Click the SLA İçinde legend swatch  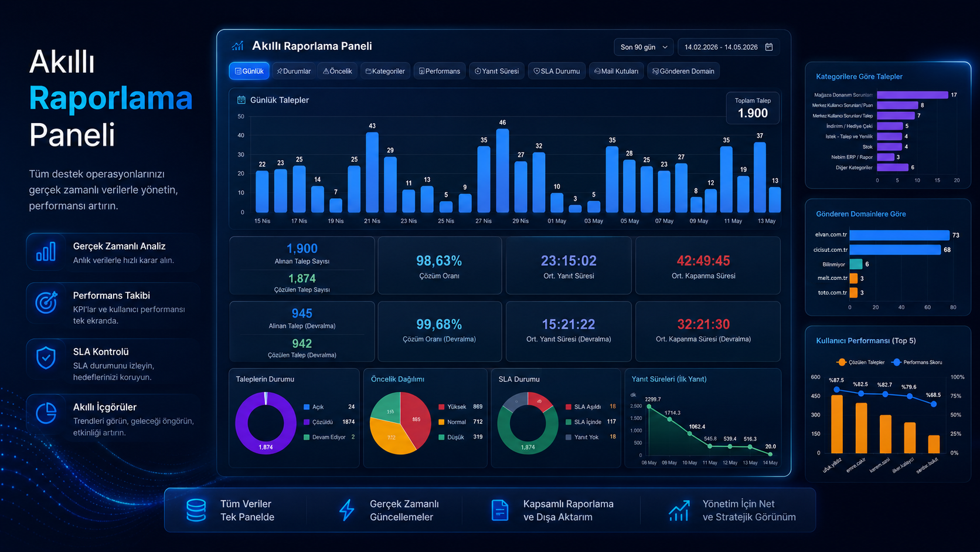pos(569,422)
